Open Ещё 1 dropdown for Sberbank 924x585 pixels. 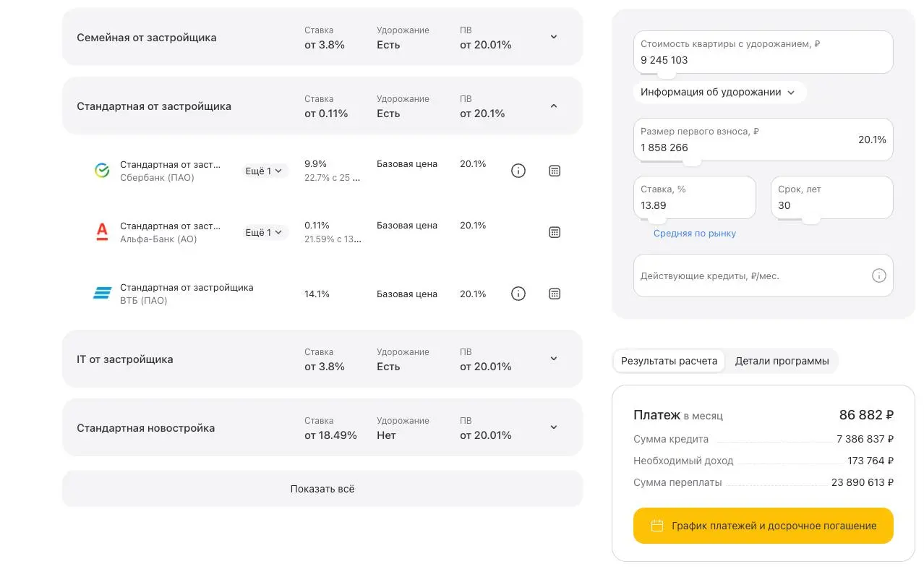click(264, 171)
